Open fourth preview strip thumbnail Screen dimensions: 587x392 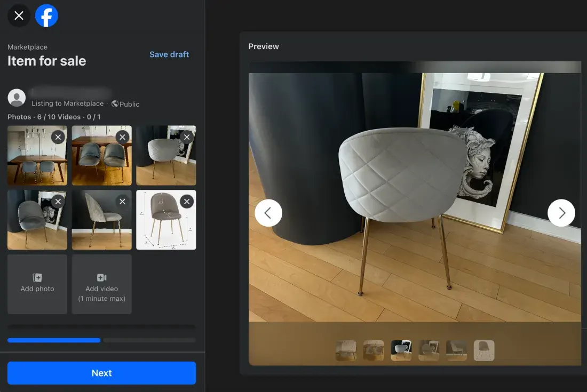tap(429, 350)
